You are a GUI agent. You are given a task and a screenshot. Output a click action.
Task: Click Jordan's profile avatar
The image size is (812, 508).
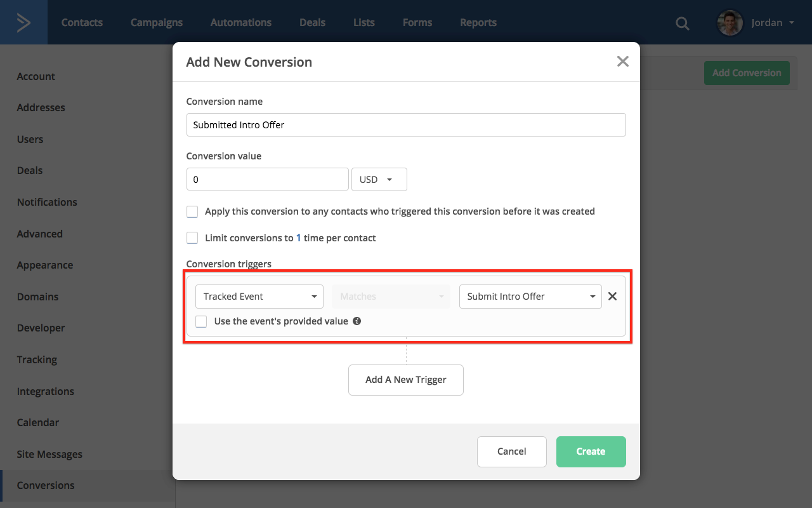coord(730,23)
